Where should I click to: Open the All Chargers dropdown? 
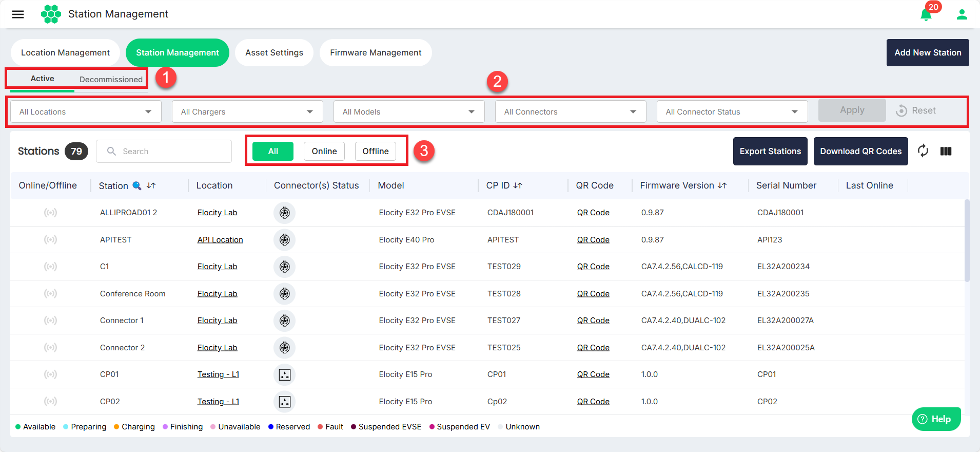pos(247,111)
